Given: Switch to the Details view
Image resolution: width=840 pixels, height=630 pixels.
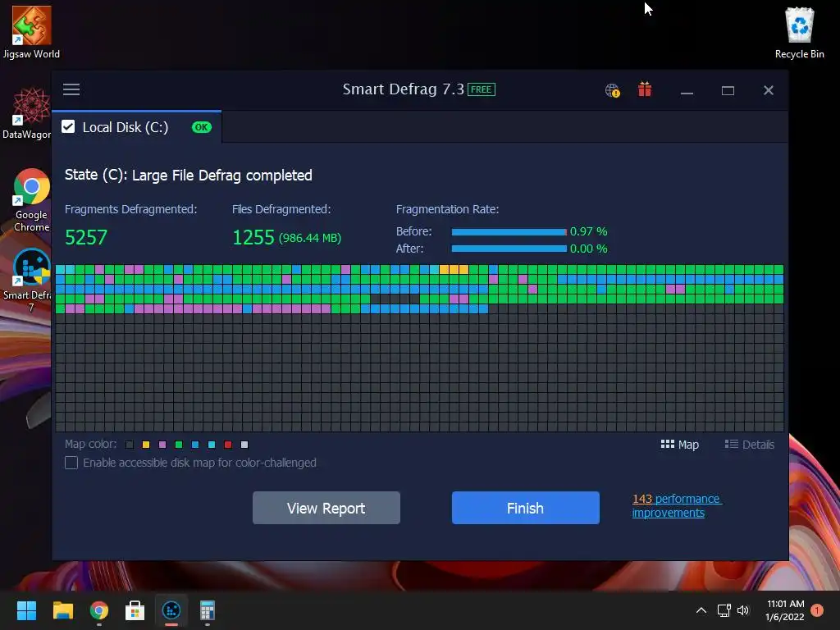Looking at the screenshot, I should tap(750, 445).
